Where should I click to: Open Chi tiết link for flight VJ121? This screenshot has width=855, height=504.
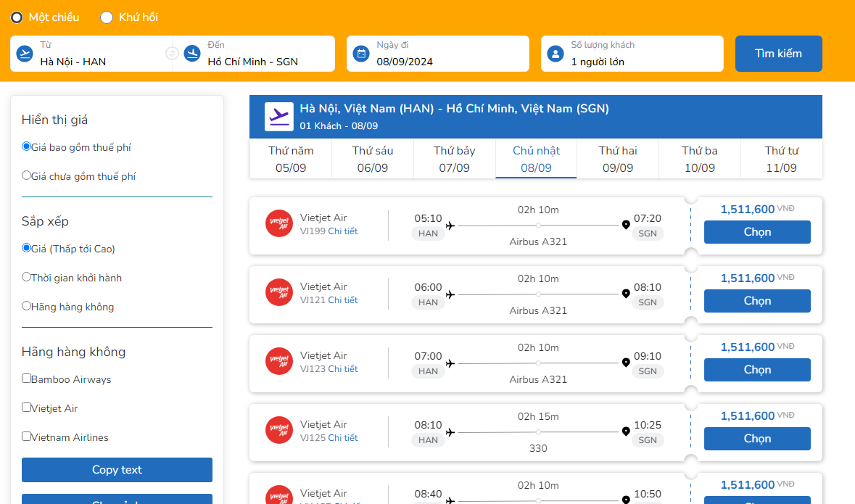point(343,300)
